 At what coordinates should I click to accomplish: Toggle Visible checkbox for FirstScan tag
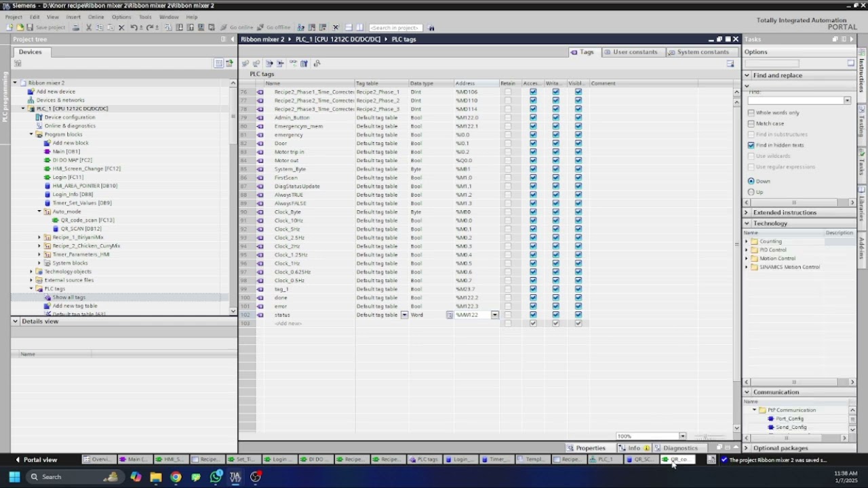[x=578, y=178]
